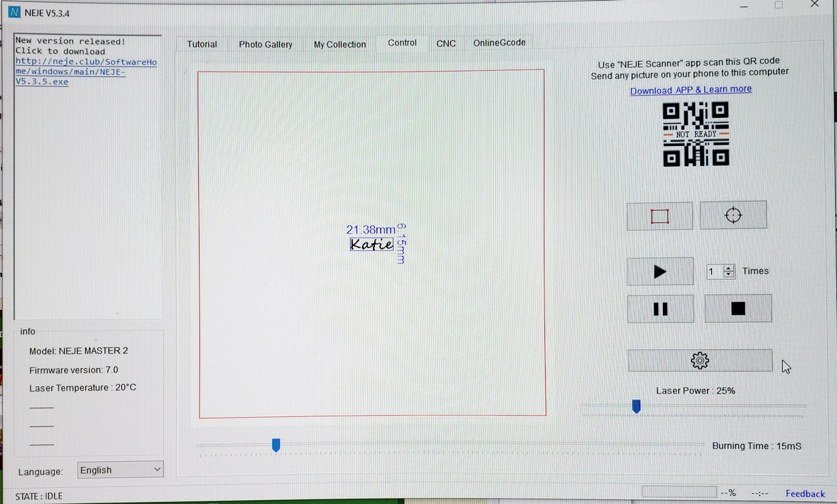The width and height of the screenshot is (837, 504).
Task: Open the Photo Gallery tab
Action: [265, 44]
